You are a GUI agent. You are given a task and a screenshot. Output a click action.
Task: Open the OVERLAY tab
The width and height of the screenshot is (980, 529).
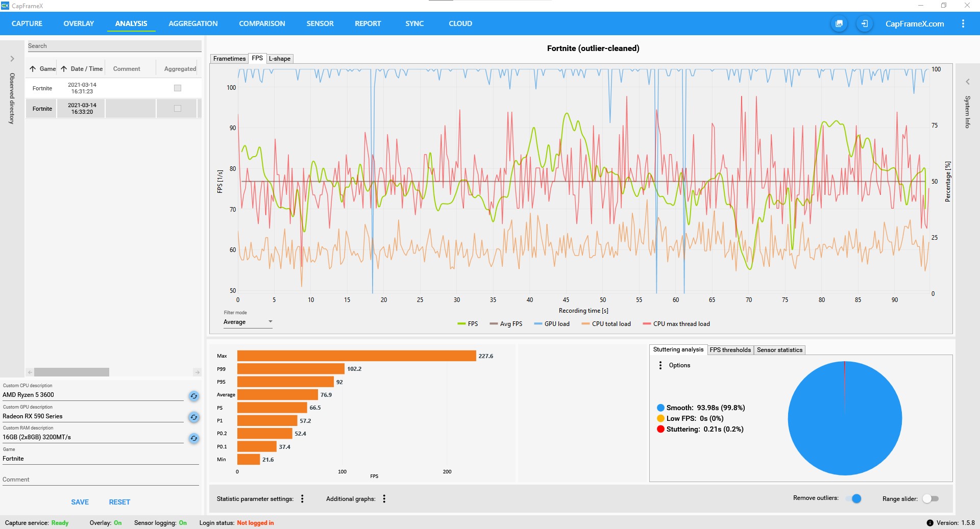[x=79, y=23]
